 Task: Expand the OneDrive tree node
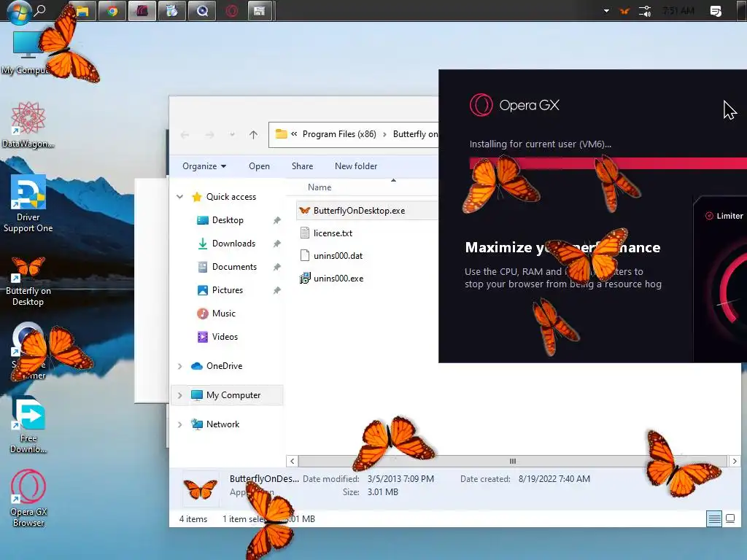[x=180, y=366]
